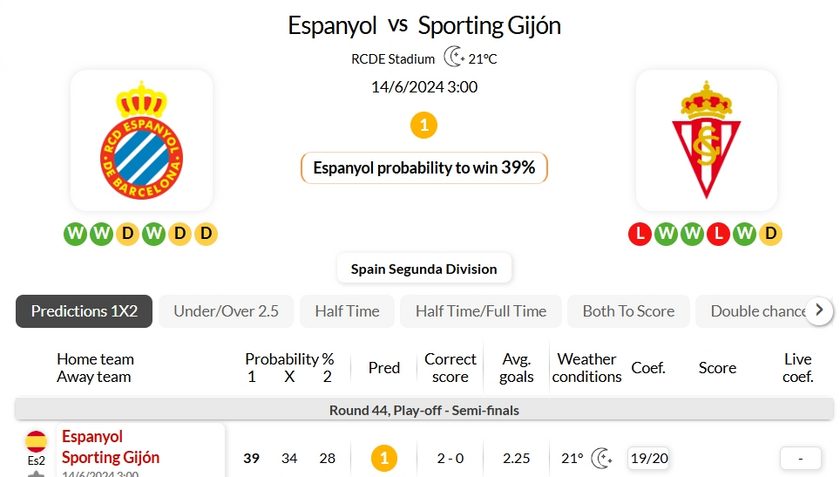Viewport: 840px width, 477px height.
Task: Expand more tabs with the right chevron arrow
Action: (819, 310)
